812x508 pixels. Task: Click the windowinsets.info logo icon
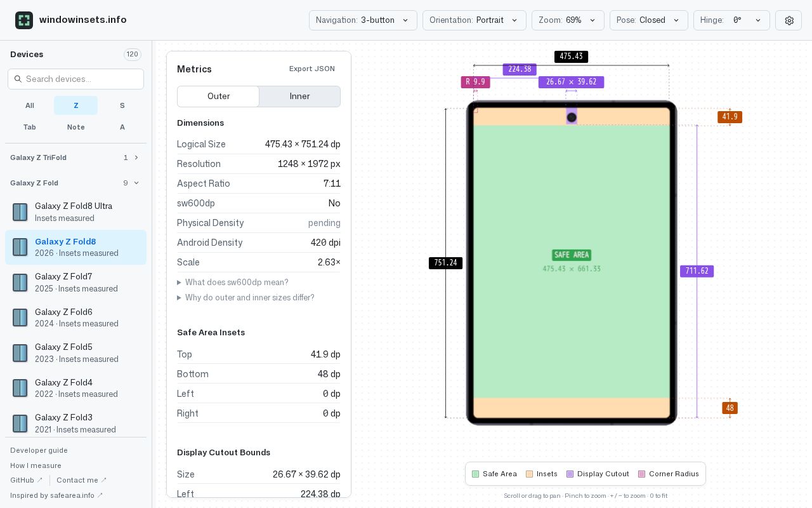[24, 20]
